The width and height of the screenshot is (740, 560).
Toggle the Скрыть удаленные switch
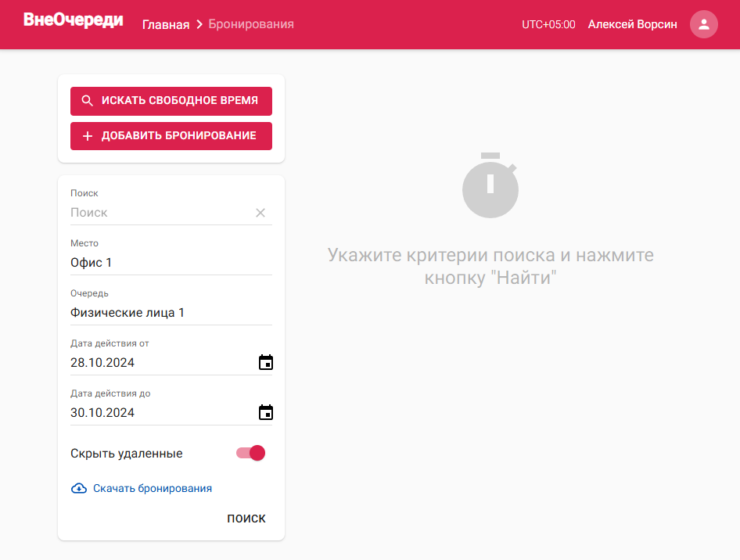(x=250, y=453)
